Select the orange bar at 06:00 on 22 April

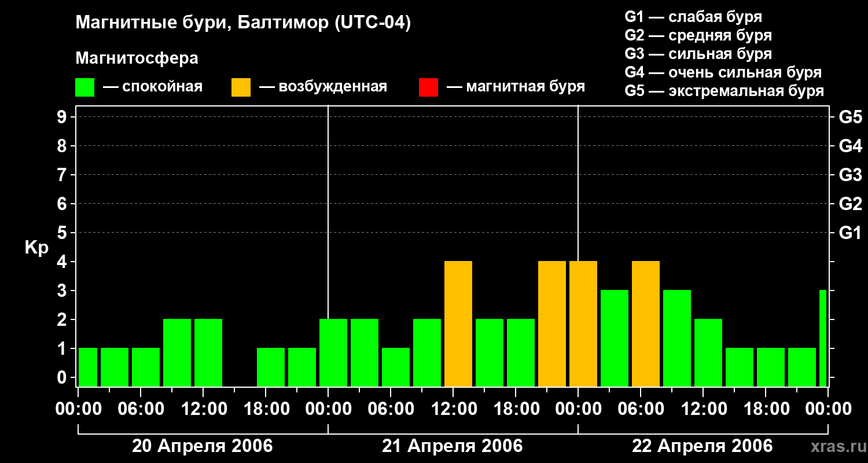coord(646,324)
